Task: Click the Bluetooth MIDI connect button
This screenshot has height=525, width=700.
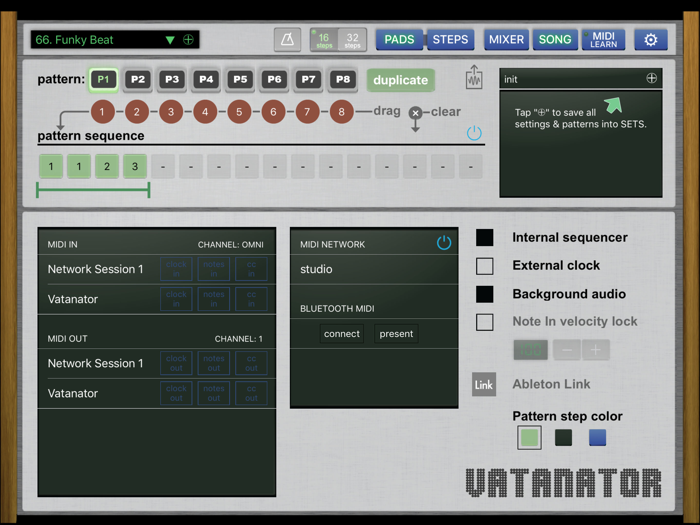Action: pos(342,334)
